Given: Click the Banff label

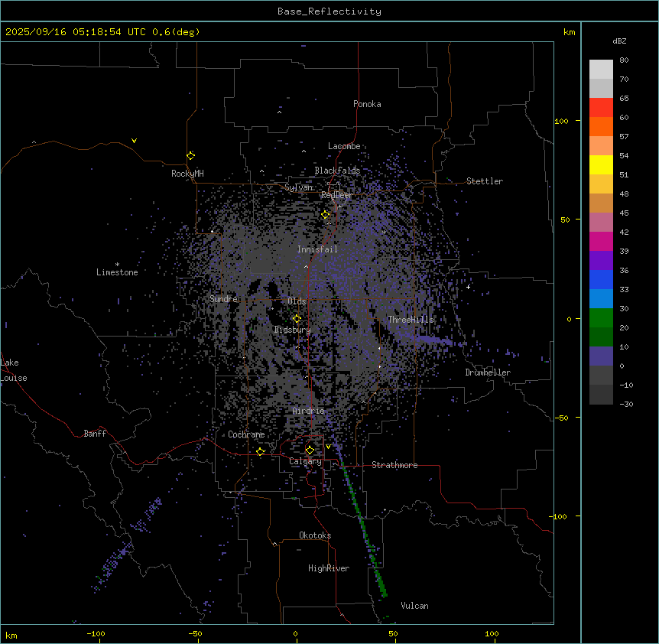Looking at the screenshot, I should (x=95, y=434).
